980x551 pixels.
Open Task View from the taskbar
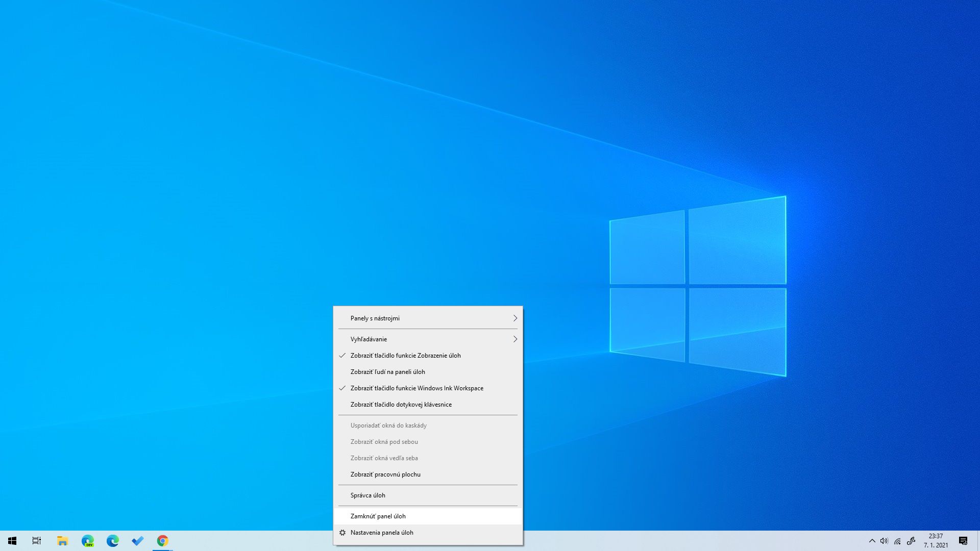coord(37,541)
